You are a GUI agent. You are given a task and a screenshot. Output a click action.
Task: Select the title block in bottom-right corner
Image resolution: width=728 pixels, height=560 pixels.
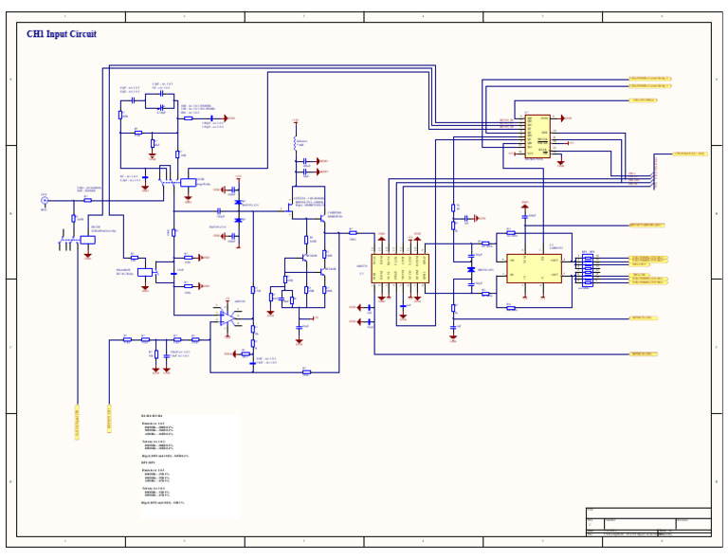[648, 522]
